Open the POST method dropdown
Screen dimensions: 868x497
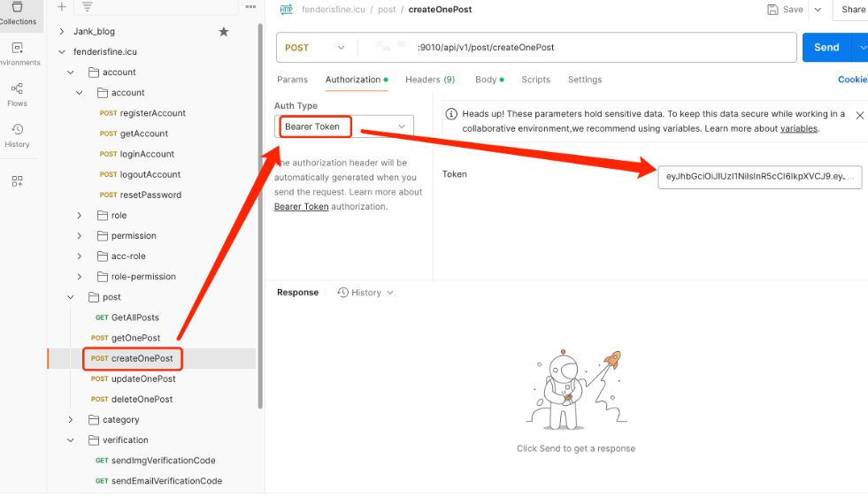[316, 48]
